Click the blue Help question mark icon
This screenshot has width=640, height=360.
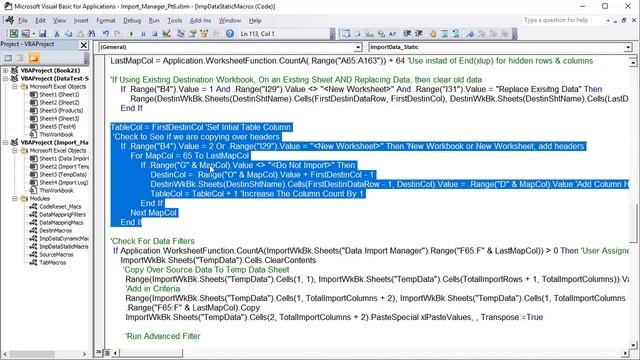tap(230, 34)
